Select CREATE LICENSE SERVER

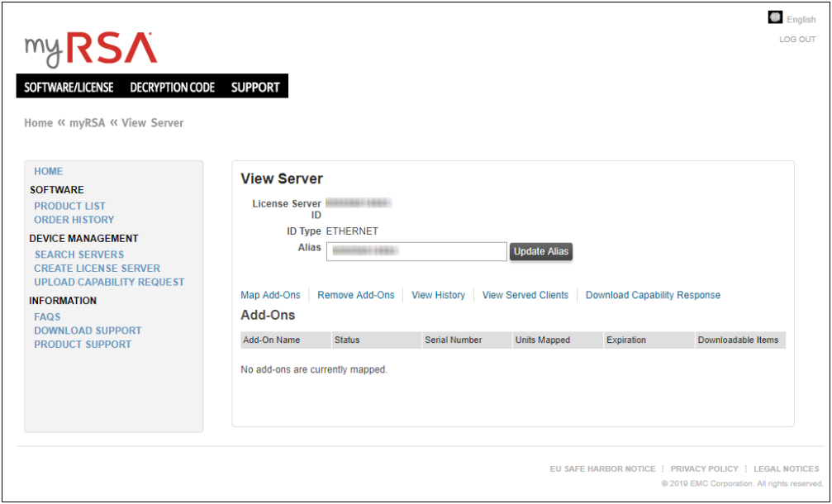(97, 269)
